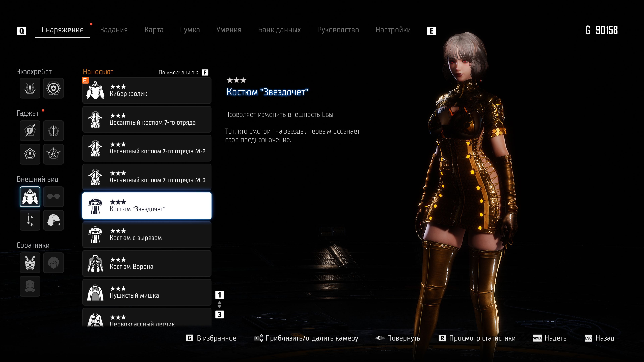Change the По умолчанию sort order
Viewport: 644px width, 362px height.
click(x=183, y=72)
